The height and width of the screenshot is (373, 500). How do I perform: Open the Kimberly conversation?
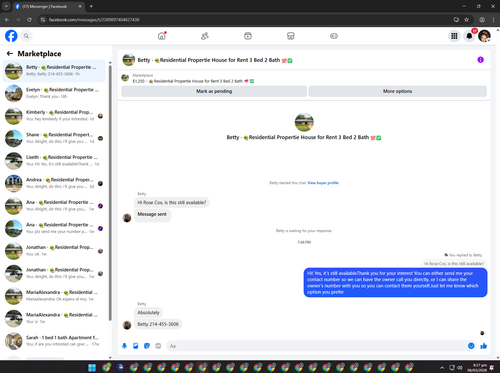[54, 116]
